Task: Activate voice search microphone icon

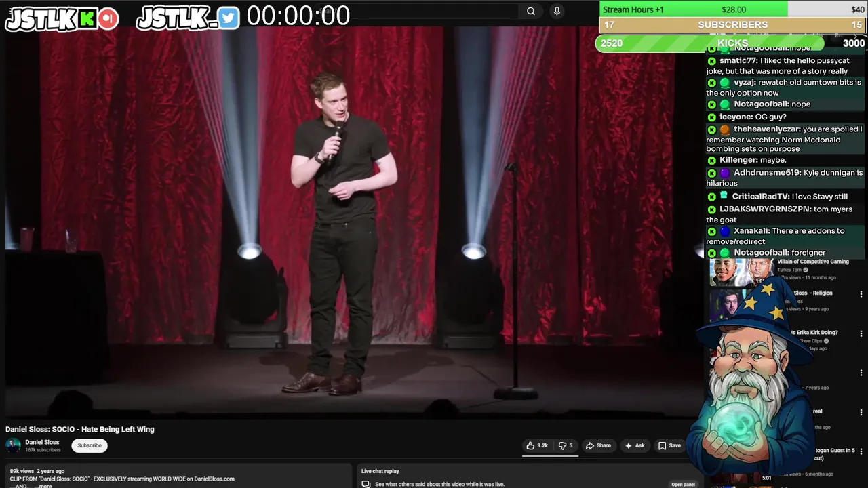Action: (557, 11)
